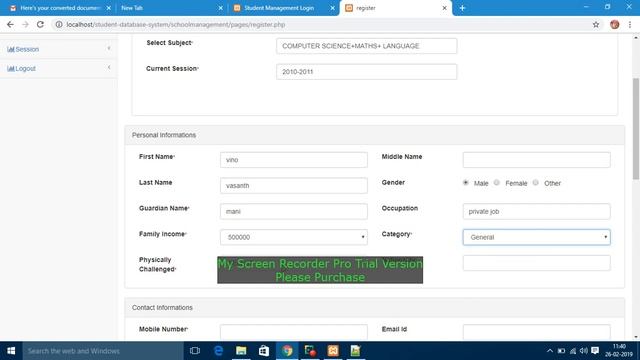Screen dimensions: 640x360
Task: Click the taskbar clock and date
Action: 619,351
